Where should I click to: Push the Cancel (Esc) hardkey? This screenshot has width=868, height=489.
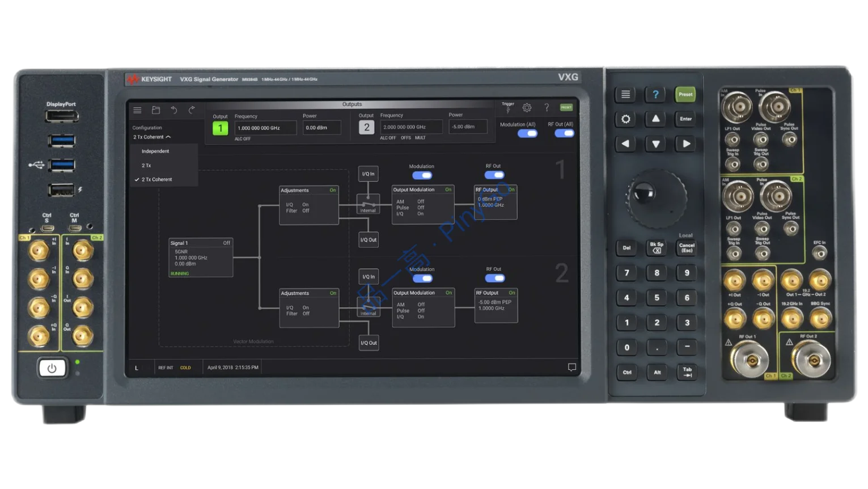687,247
